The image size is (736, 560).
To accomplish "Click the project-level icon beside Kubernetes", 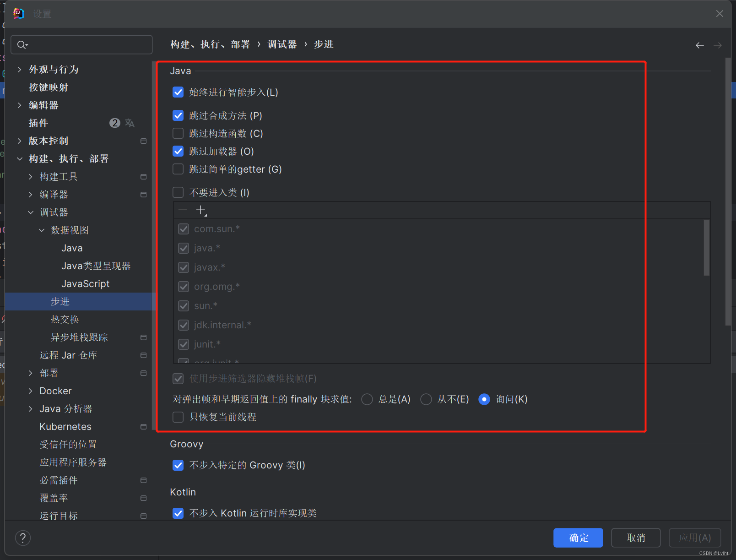I will pyautogui.click(x=143, y=427).
